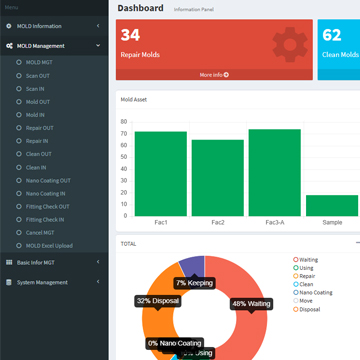Click the circle icon beside Repair IN
Image resolution: width=360 pixels, height=360 pixels.
(19, 141)
